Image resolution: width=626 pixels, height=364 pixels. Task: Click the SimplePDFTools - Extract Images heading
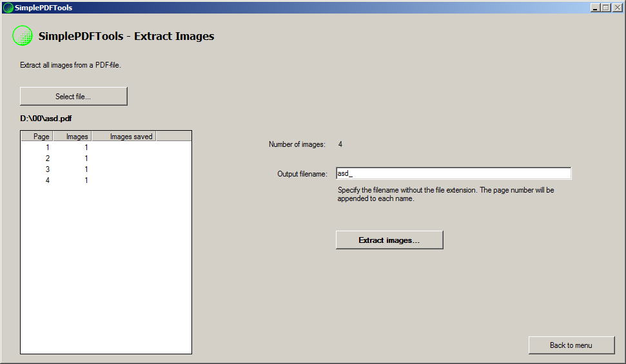point(126,36)
